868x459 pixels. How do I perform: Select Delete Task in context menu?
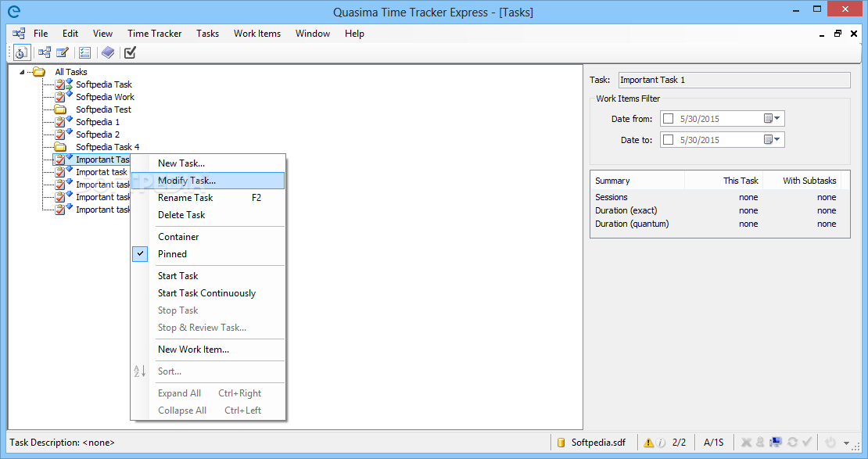(x=208, y=215)
